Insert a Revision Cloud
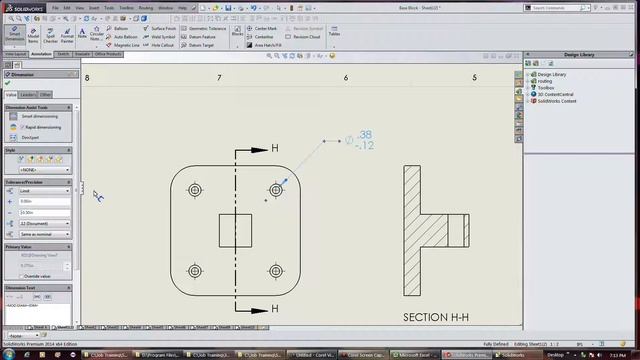 (303, 37)
